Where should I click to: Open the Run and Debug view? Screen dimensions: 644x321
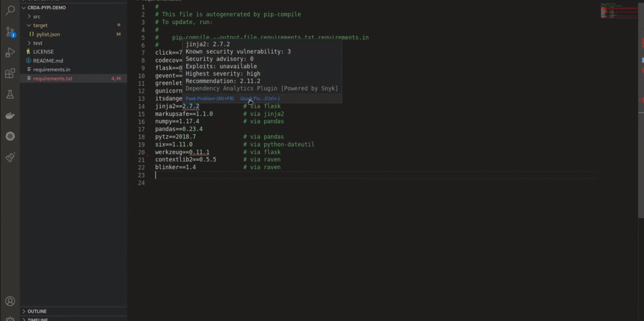coord(10,52)
